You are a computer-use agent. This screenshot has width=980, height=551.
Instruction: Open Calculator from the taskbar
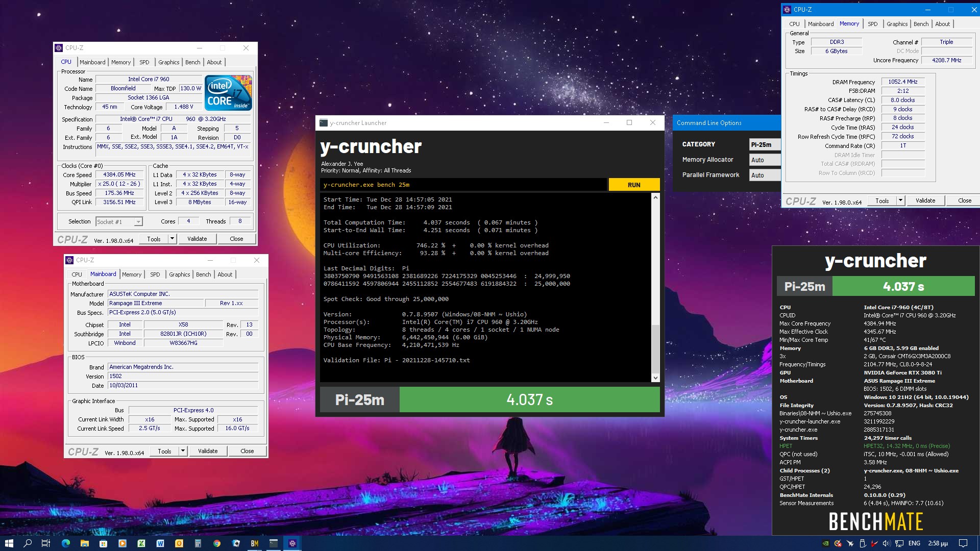198,543
